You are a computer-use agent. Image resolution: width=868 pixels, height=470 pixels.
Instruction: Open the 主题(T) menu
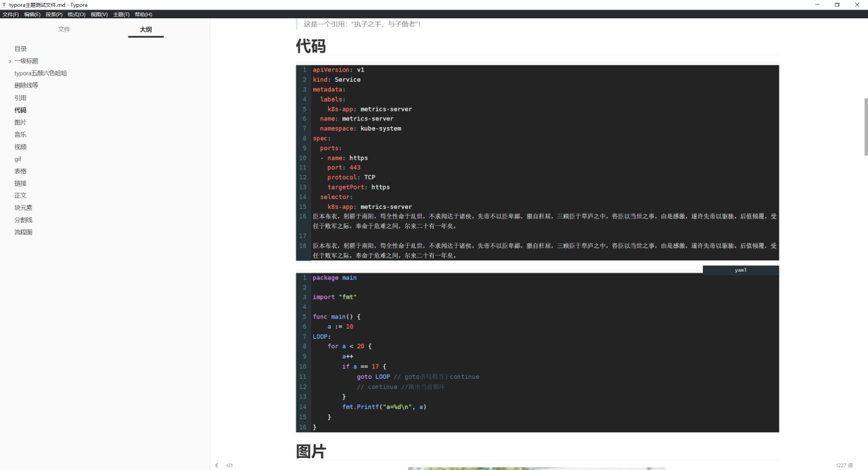tap(121, 14)
